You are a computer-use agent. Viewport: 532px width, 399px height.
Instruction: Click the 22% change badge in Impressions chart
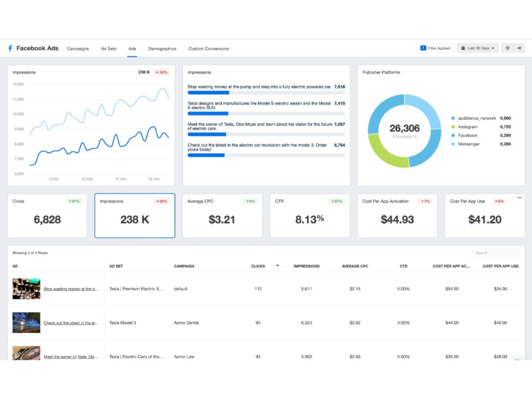(x=162, y=72)
